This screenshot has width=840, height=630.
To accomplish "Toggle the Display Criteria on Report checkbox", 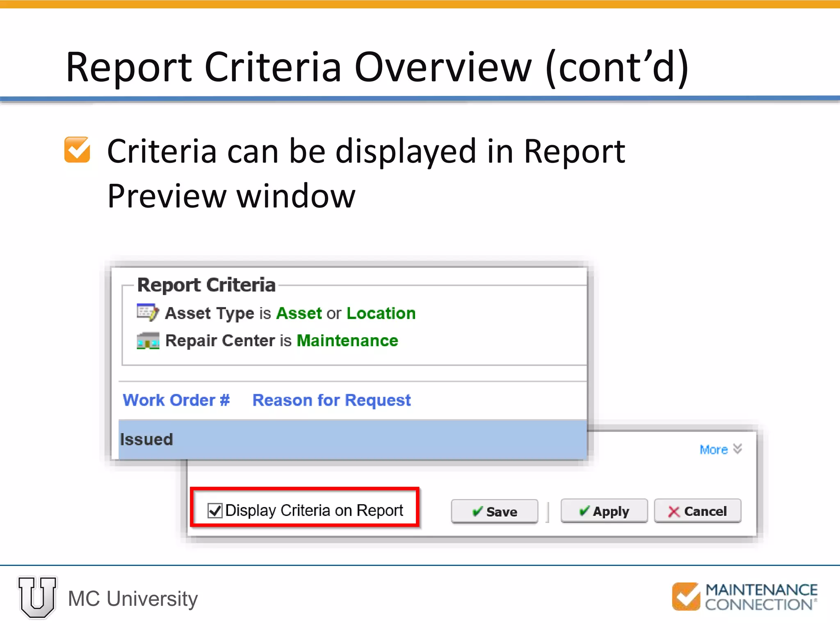I will 215,511.
